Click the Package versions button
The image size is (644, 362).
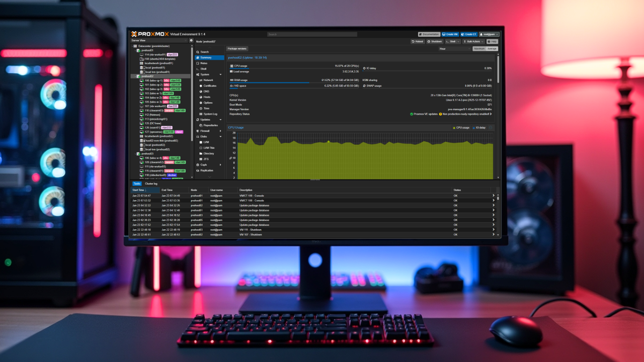click(x=237, y=49)
